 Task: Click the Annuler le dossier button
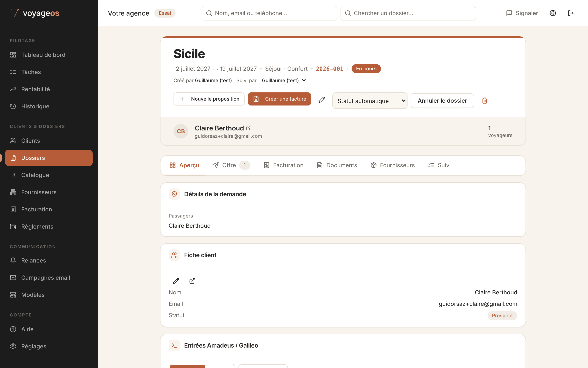[x=442, y=101]
